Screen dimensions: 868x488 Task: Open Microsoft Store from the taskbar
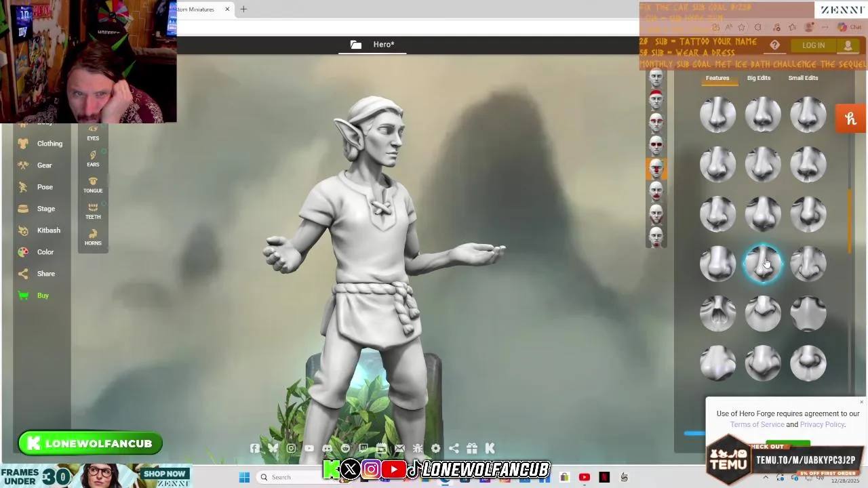click(564, 477)
